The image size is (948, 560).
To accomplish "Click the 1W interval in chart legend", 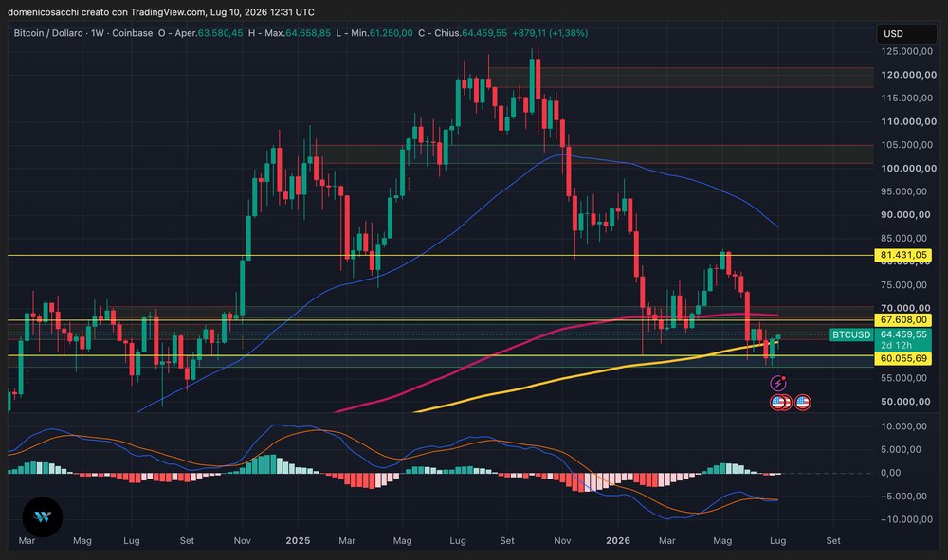I will pyautogui.click(x=98, y=33).
